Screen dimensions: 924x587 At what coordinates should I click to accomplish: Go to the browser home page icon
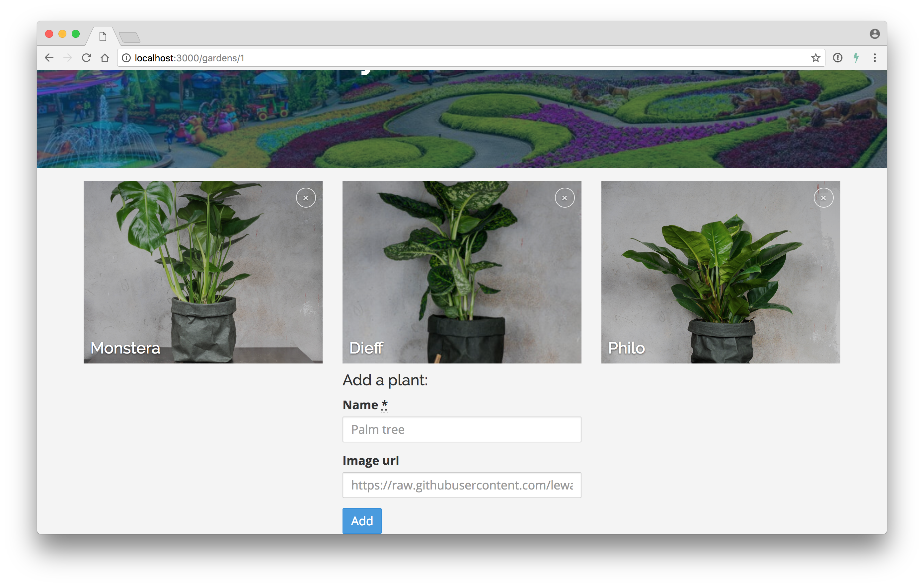click(x=105, y=58)
